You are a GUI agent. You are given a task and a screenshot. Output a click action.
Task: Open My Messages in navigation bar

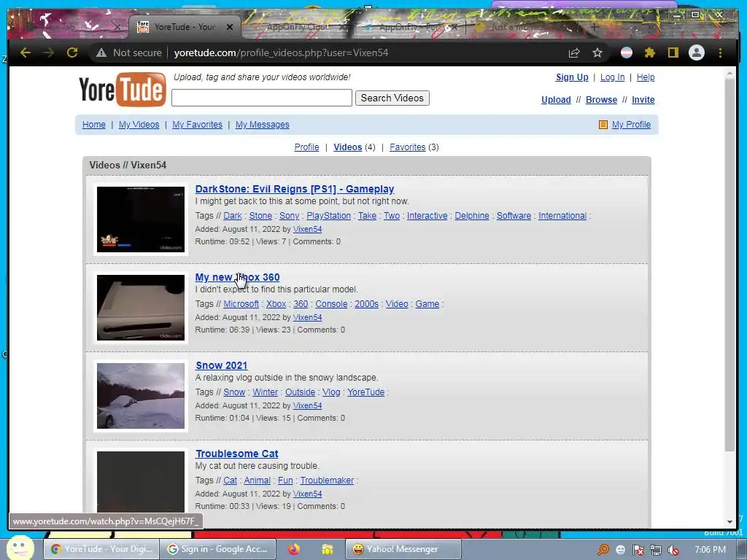point(262,124)
